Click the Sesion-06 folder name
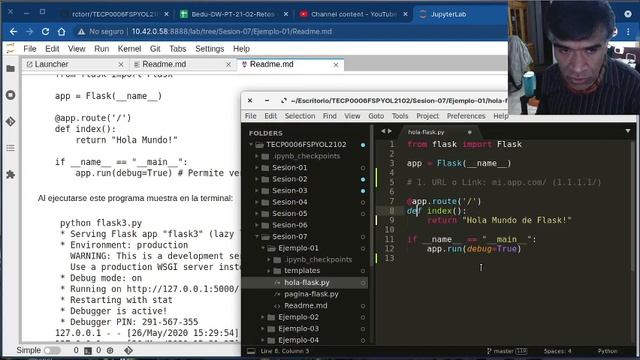This screenshot has width=640, height=360. pos(290,225)
